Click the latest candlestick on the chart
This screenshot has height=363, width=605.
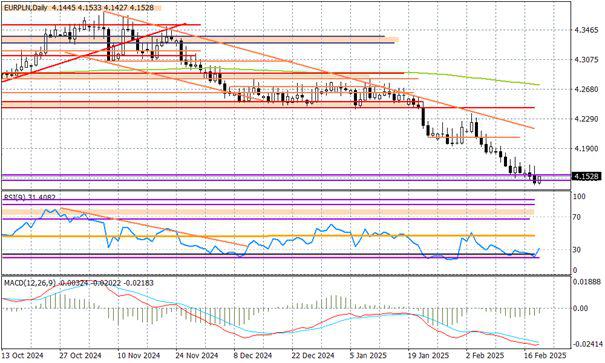[539, 179]
